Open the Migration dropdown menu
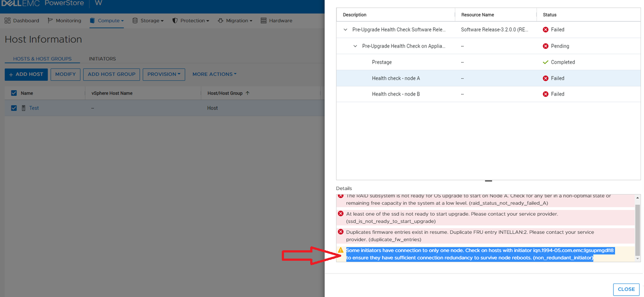The image size is (644, 297). point(235,21)
